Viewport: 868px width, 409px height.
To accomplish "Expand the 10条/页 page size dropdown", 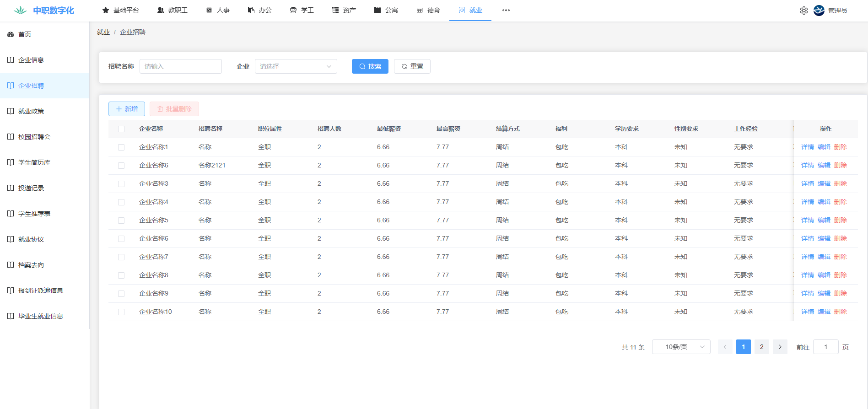I will coord(681,347).
